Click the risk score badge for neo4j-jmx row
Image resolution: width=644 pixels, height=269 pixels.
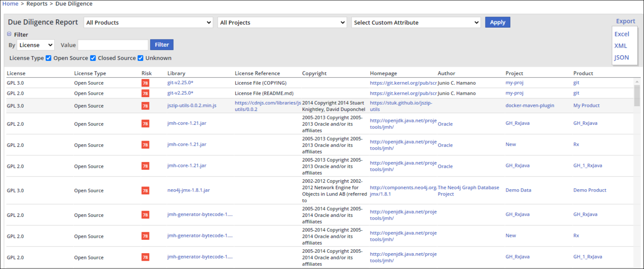(x=145, y=190)
